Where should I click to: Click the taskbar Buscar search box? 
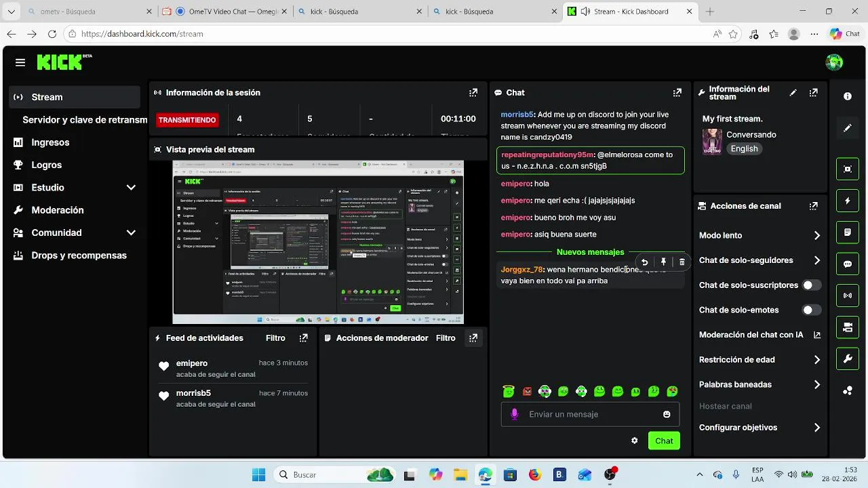336,475
